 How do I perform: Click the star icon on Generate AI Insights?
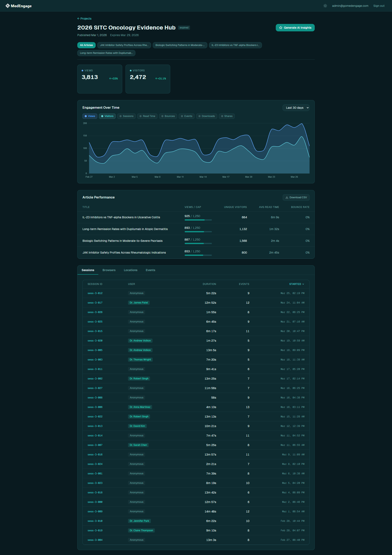(281, 28)
